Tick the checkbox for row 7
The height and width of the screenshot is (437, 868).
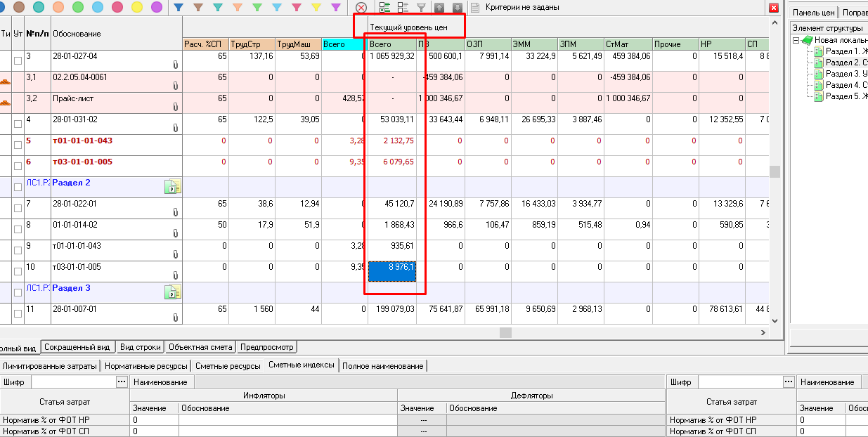pos(18,208)
